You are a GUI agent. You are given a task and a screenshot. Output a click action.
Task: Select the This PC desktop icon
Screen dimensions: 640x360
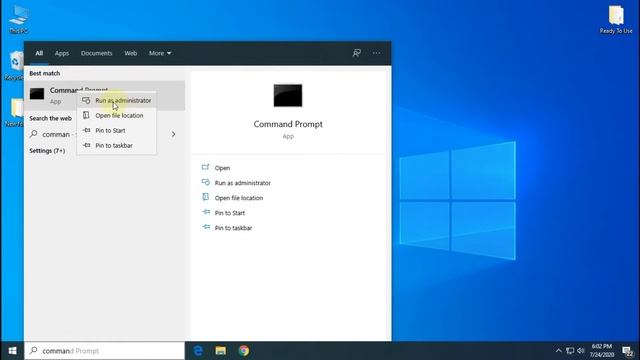coord(18,19)
